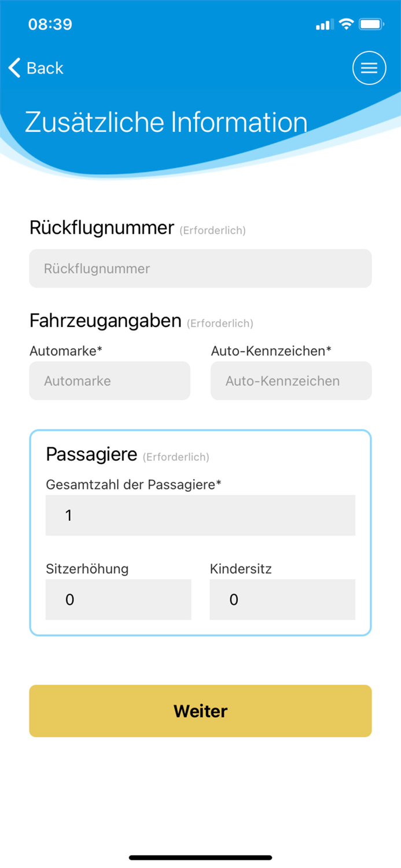401x868 pixels.
Task: Tap the Kindersitz number field
Action: 282,599
